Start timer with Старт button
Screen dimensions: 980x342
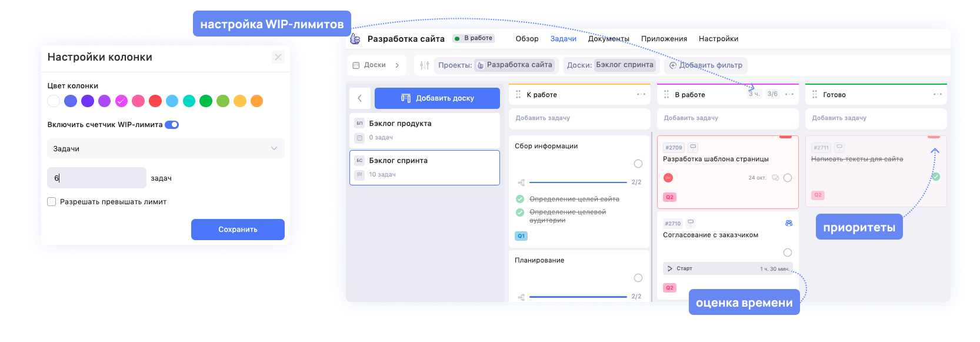click(680, 268)
